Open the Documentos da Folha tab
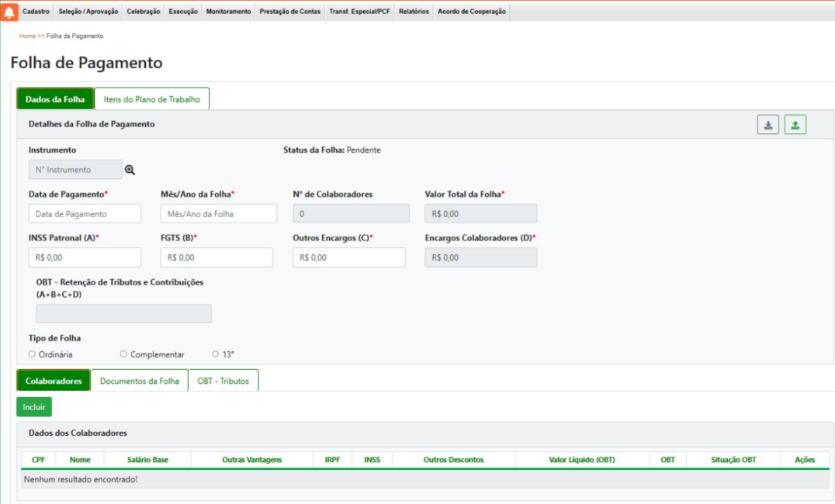 (x=140, y=381)
